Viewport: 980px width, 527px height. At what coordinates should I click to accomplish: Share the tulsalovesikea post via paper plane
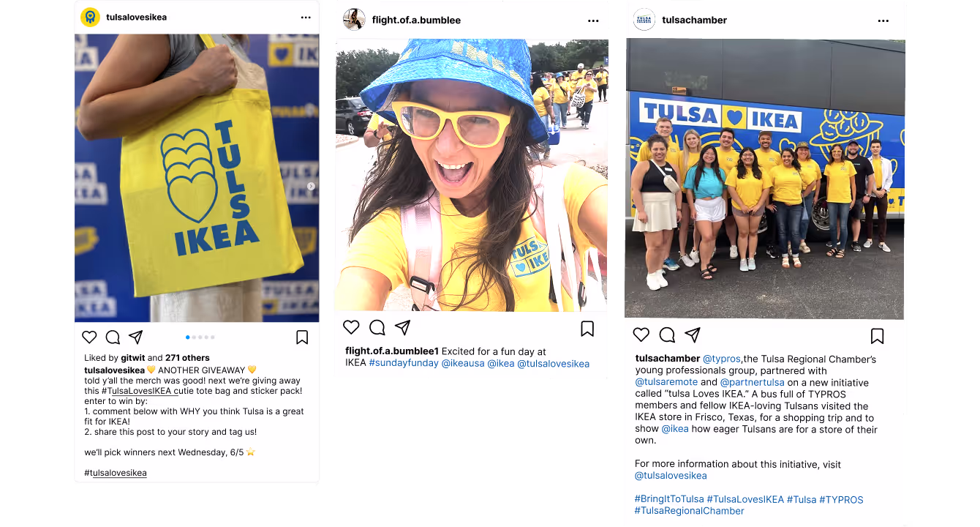click(x=136, y=337)
